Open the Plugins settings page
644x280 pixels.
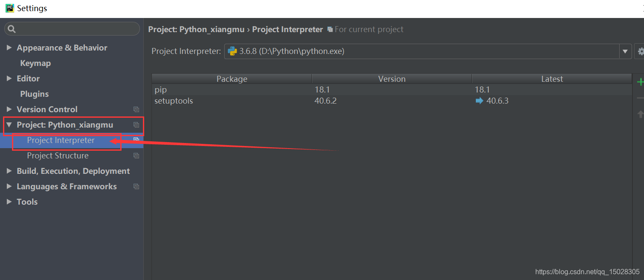(x=34, y=94)
